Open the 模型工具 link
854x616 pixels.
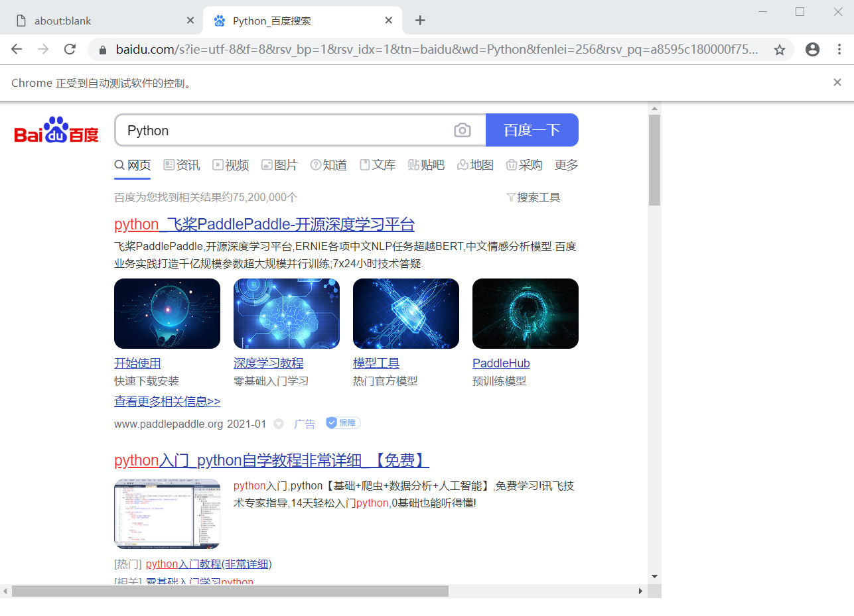[376, 363]
